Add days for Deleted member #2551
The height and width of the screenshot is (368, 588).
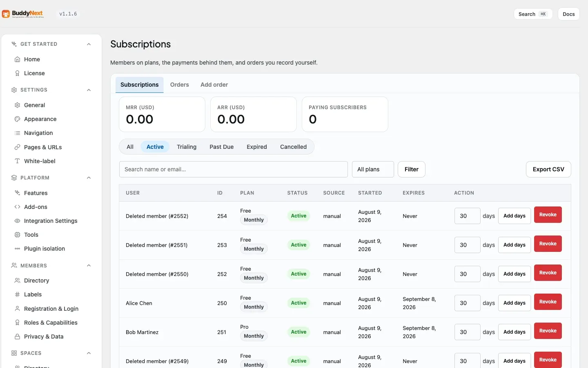pos(514,245)
